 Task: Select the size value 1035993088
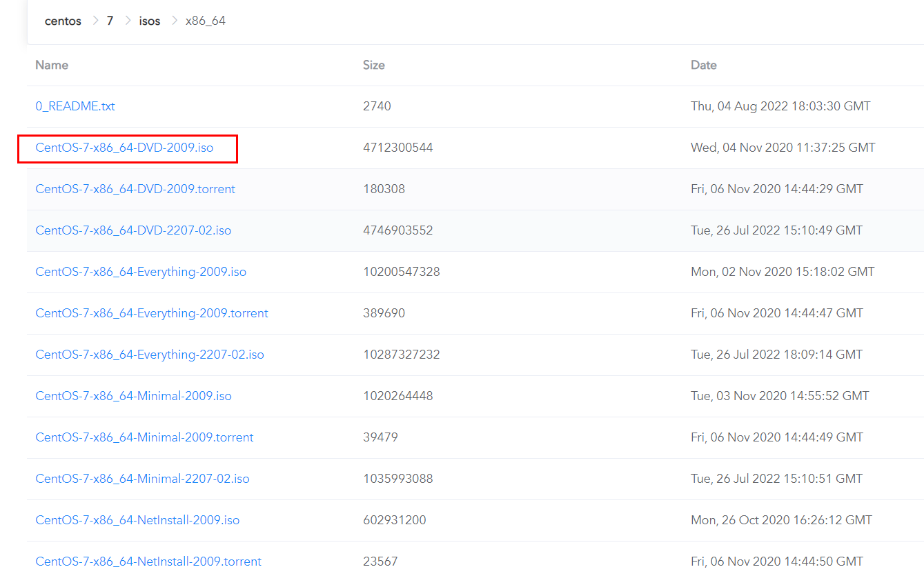(x=398, y=479)
